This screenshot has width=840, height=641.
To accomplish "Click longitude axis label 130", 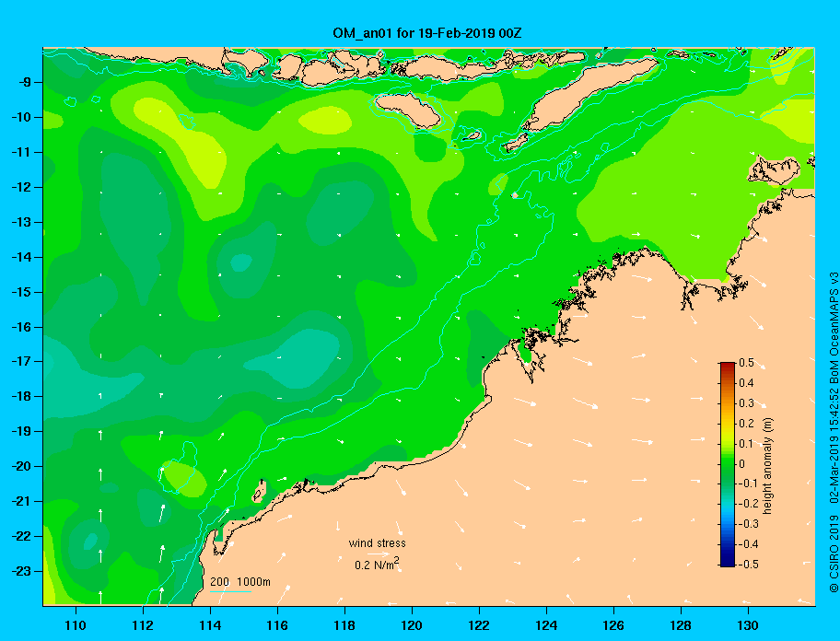I will pyautogui.click(x=748, y=625).
